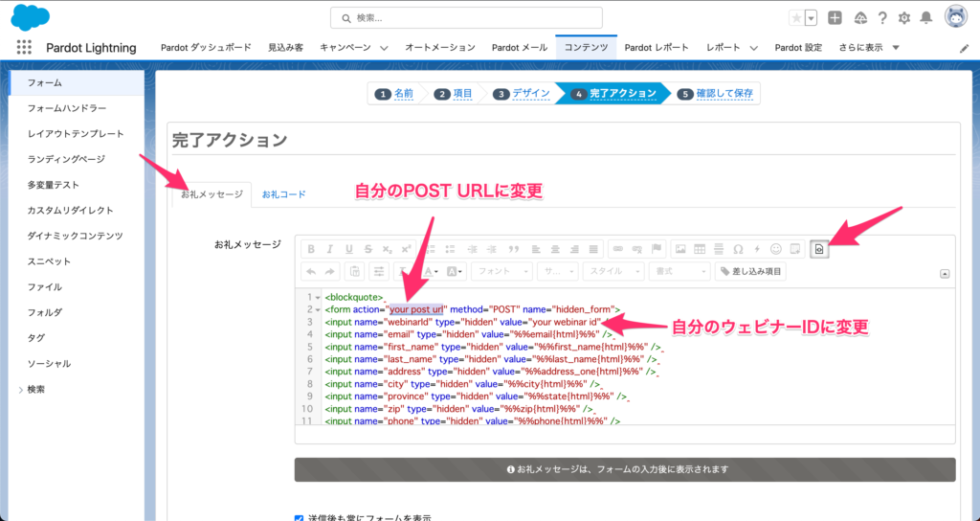Image resolution: width=980 pixels, height=521 pixels.
Task: Apply superscript formatting
Action: click(x=406, y=249)
